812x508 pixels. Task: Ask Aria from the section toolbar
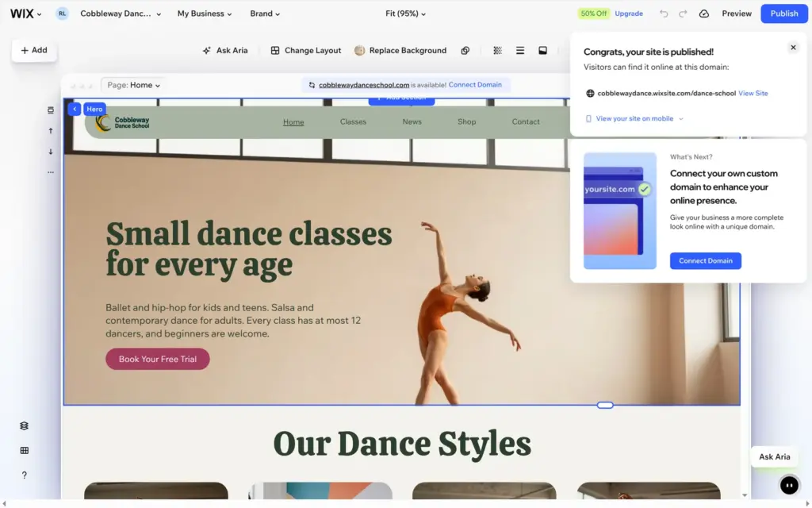click(x=225, y=50)
